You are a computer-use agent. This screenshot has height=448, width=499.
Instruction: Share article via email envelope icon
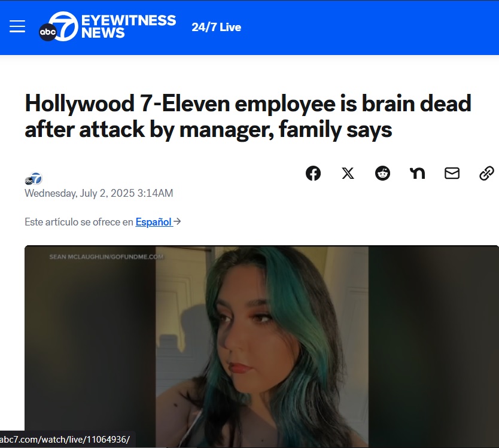click(x=452, y=173)
